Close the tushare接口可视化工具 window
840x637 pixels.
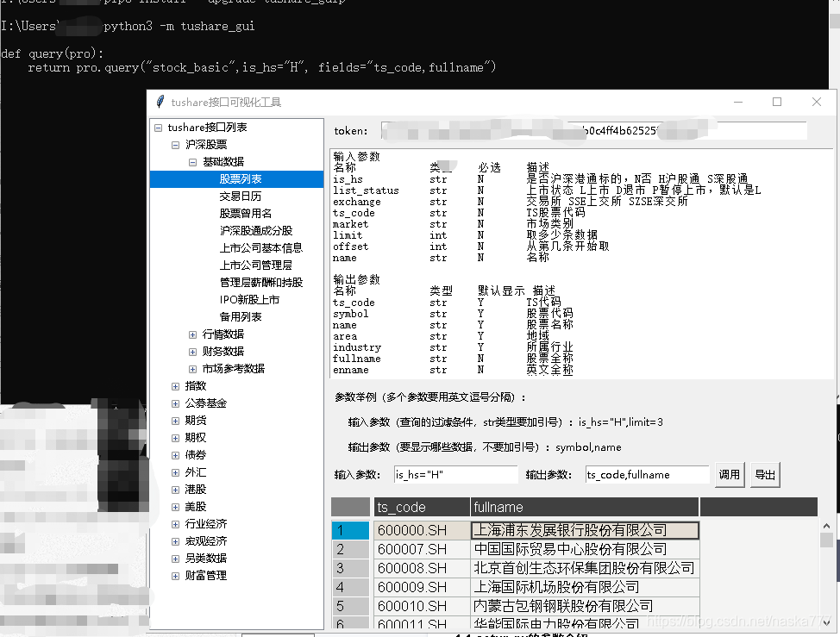coord(817,102)
